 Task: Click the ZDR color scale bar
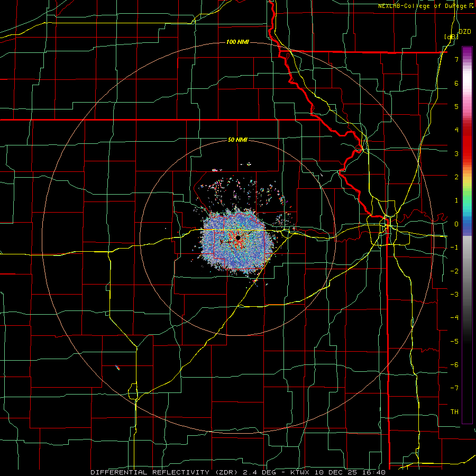coord(467,235)
